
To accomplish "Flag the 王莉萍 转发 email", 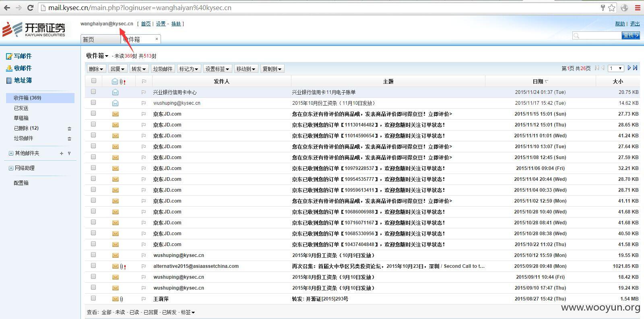I will click(144, 299).
